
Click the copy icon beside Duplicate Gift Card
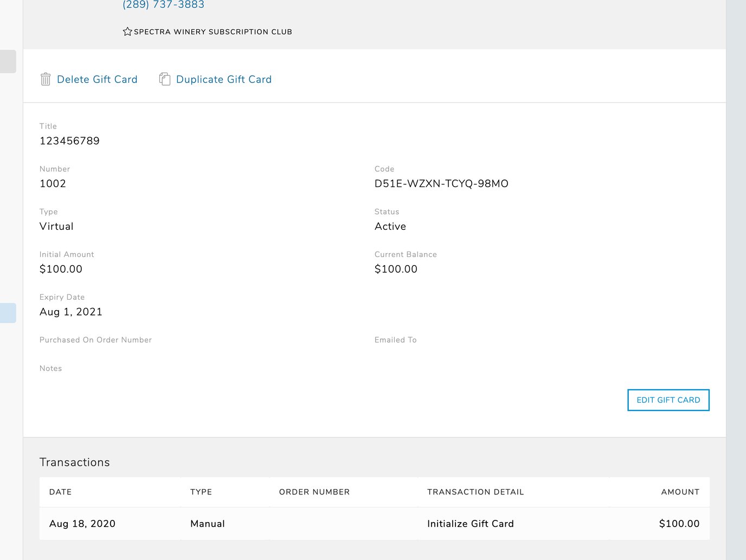[x=164, y=79]
